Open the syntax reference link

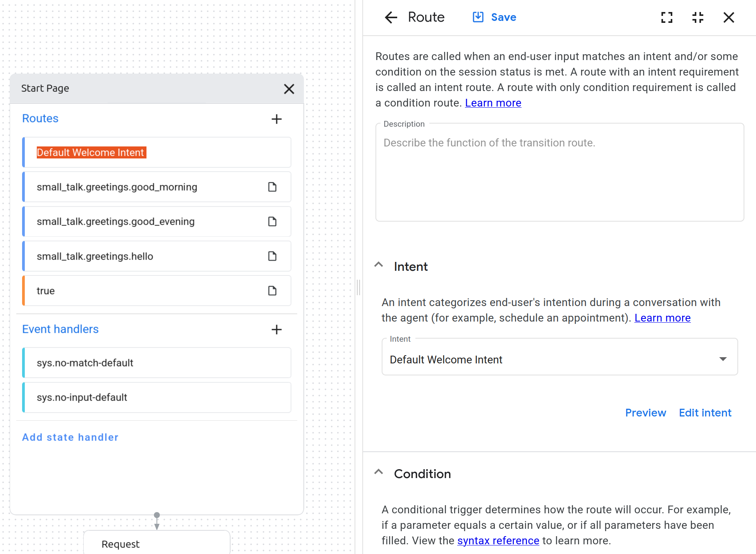point(498,541)
